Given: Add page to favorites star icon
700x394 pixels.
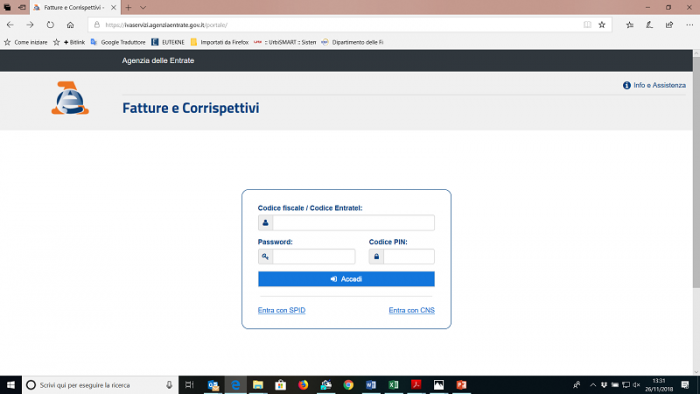Looking at the screenshot, I should coord(602,25).
